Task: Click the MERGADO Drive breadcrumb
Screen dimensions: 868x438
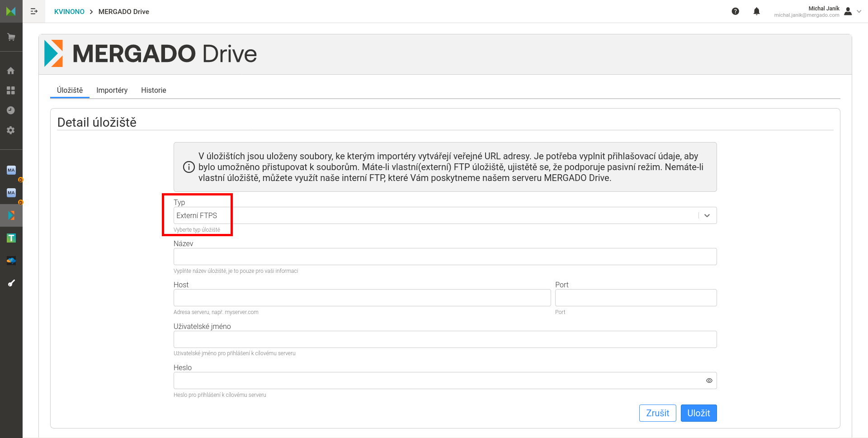Action: [x=124, y=12]
